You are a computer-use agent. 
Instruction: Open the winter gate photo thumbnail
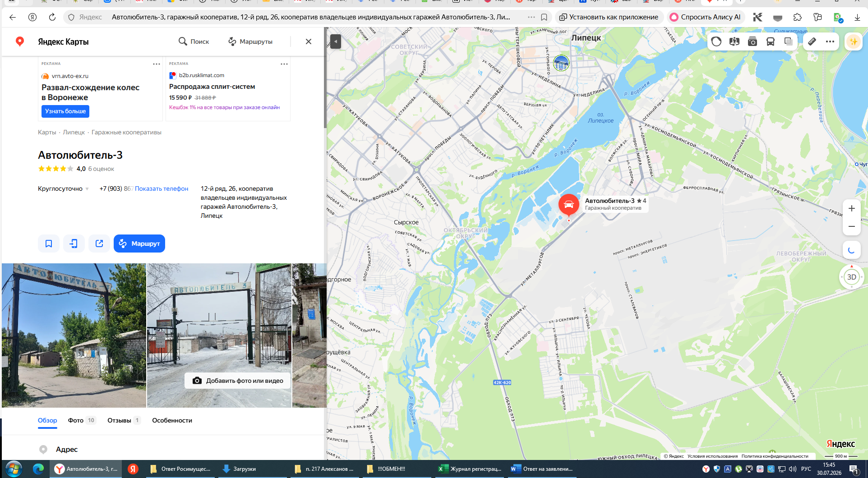(x=219, y=336)
